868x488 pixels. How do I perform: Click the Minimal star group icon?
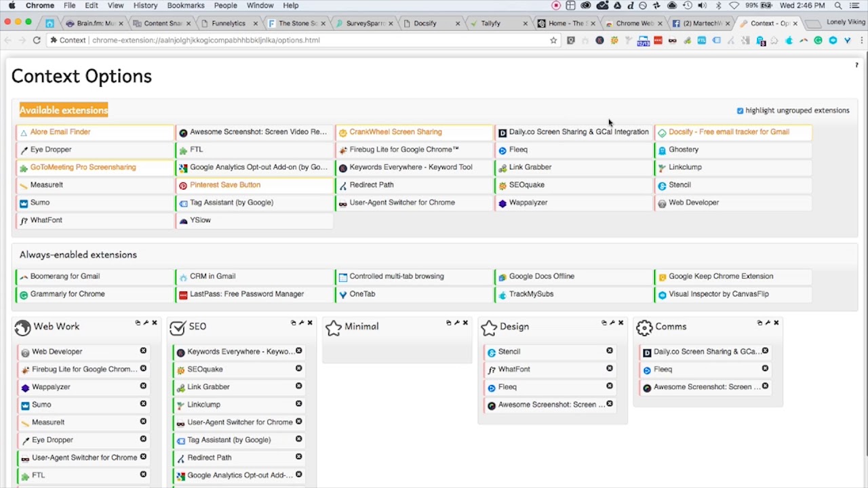[333, 328]
